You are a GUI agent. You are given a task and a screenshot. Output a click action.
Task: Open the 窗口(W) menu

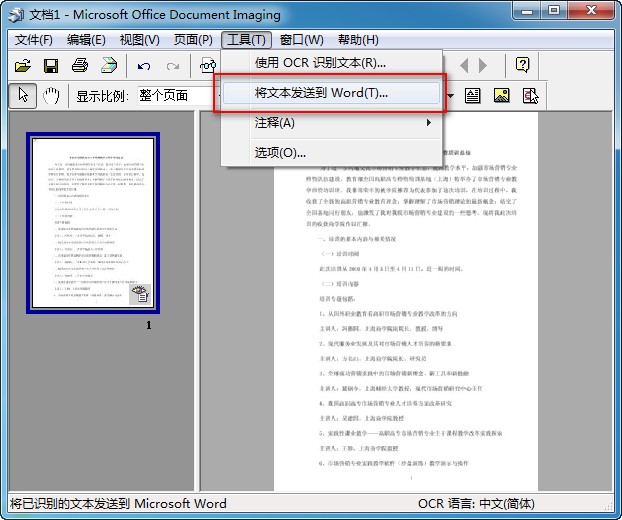click(301, 40)
